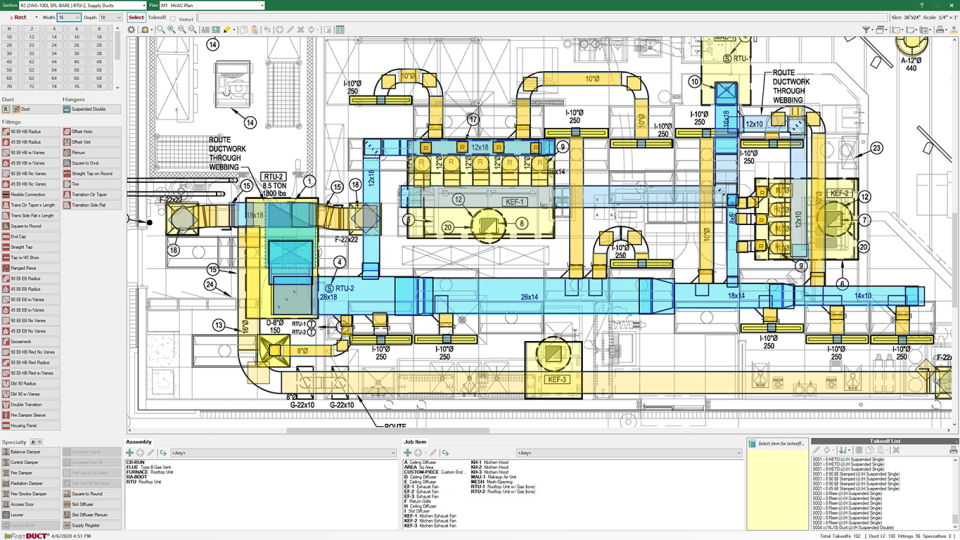960x540 pixels.
Task: Open the Rect shape dropdown arrow
Action: 36,17
